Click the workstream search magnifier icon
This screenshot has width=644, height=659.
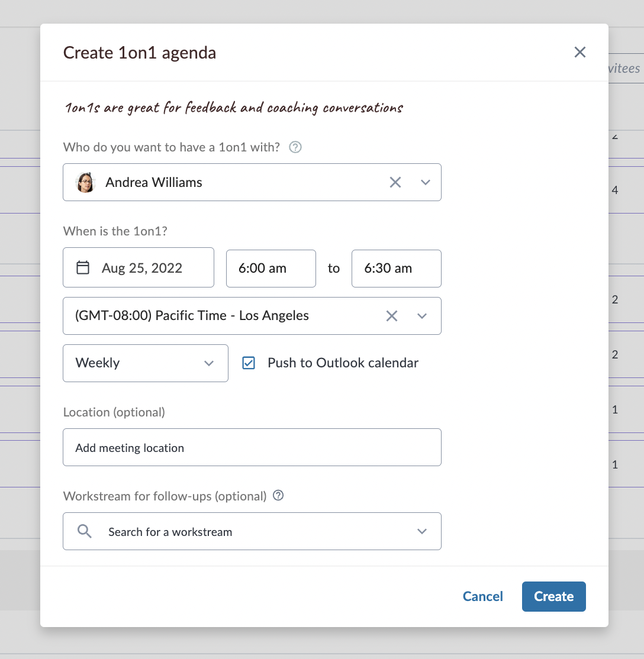click(84, 531)
